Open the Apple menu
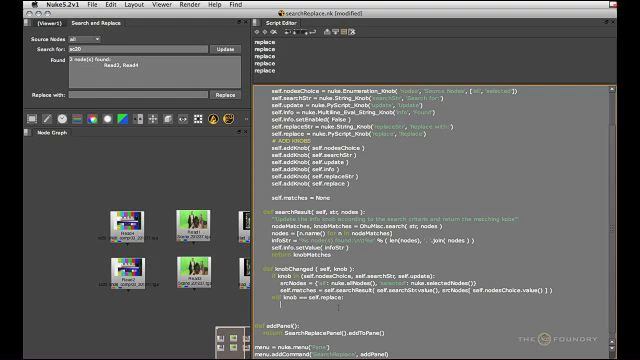Viewport: 640px width, 360px height. pos(35,4)
